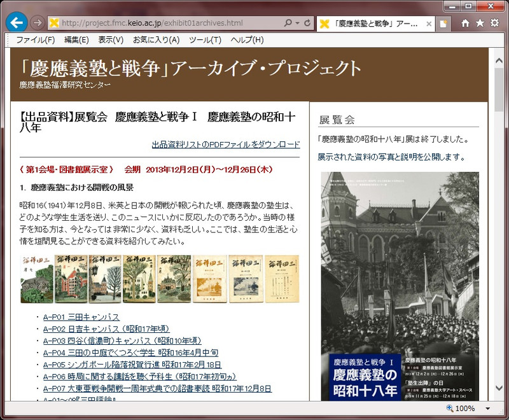Close the browser window
The width and height of the screenshot is (509, 420).
[x=491, y=6]
